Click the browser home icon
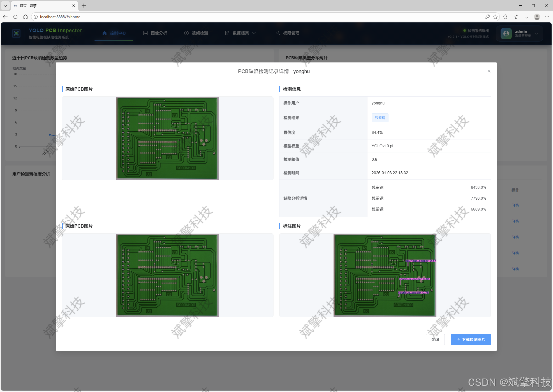This screenshot has width=553, height=392. [26, 17]
